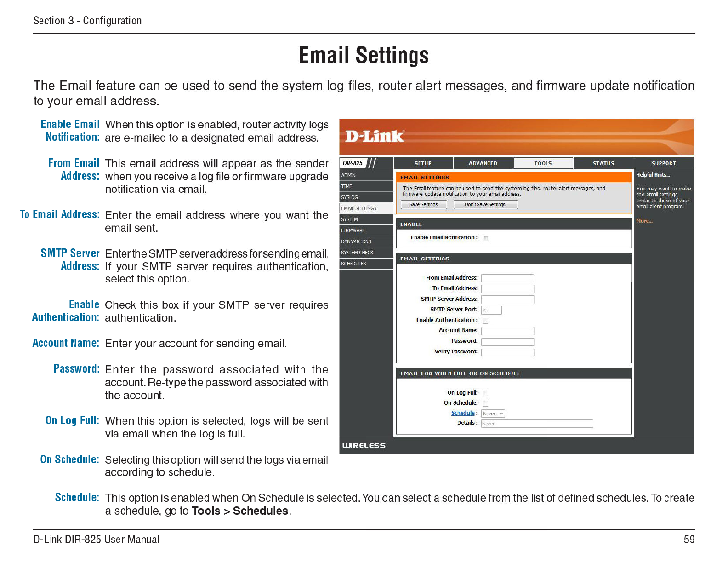Image resolution: width=728 pixels, height=563 pixels.
Task: Click the D-Link logo in the banner
Action: [375, 136]
